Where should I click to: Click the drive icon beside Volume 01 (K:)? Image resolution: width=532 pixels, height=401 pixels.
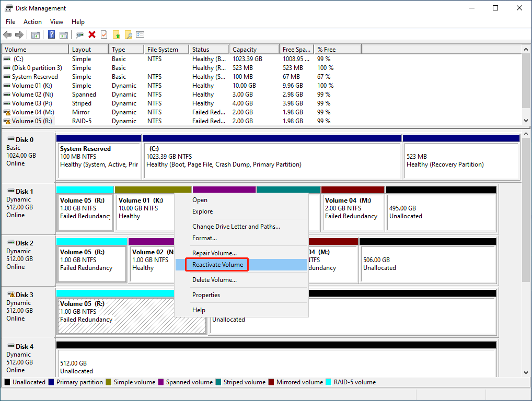click(x=7, y=86)
